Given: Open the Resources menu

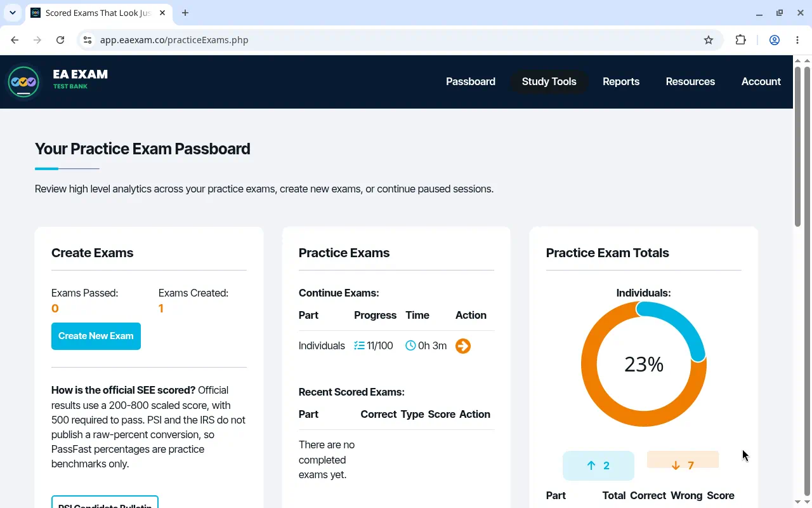Looking at the screenshot, I should 690,82.
